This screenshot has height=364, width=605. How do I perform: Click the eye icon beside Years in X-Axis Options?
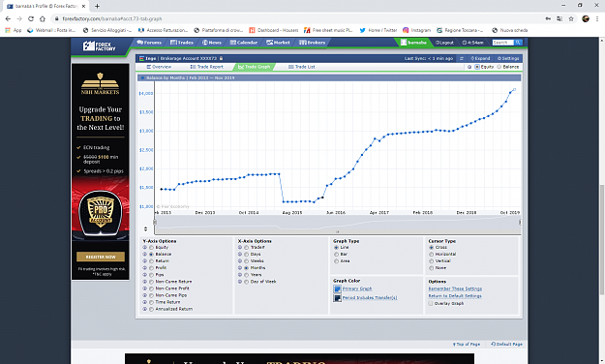(x=240, y=275)
